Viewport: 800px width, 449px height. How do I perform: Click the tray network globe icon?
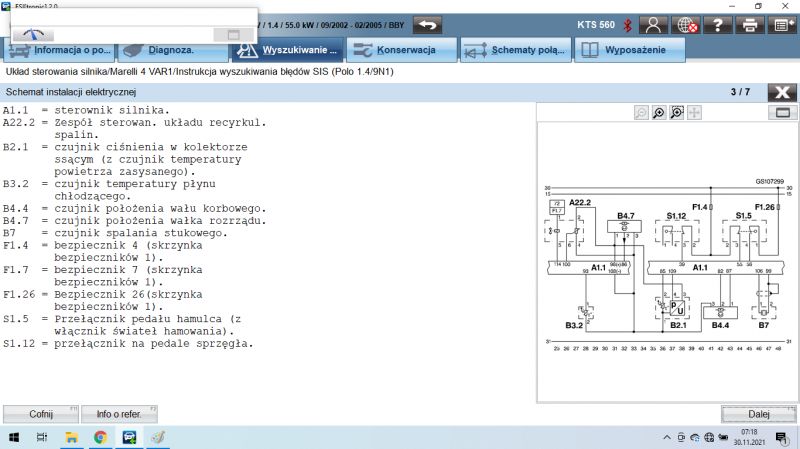tap(709, 437)
